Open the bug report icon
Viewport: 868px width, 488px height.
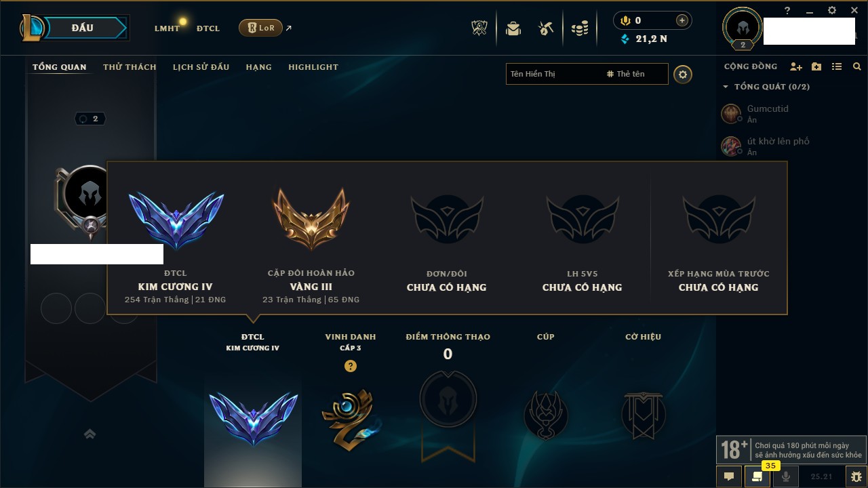click(x=856, y=476)
